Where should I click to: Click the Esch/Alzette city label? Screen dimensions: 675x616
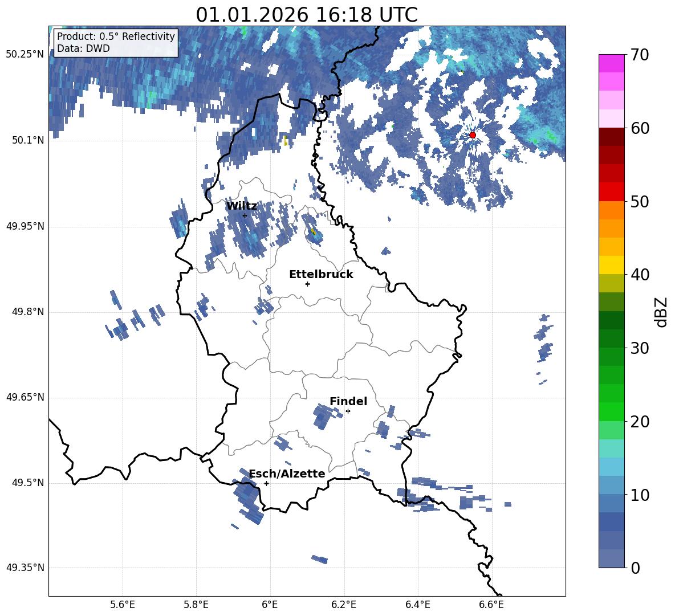[287, 474]
